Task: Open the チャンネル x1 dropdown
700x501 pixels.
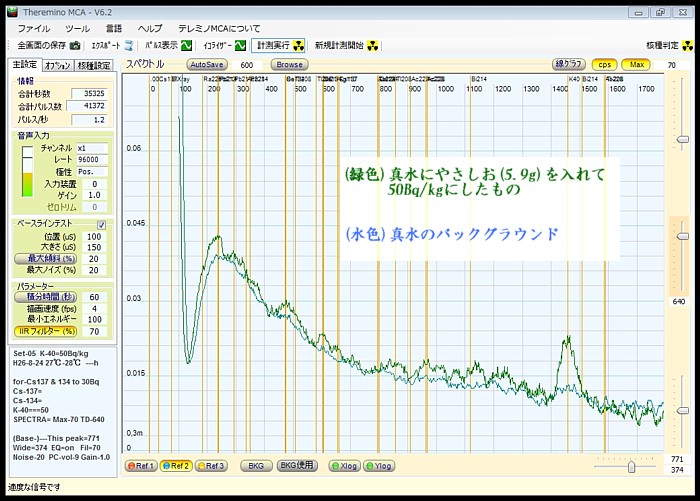Action: 92,148
